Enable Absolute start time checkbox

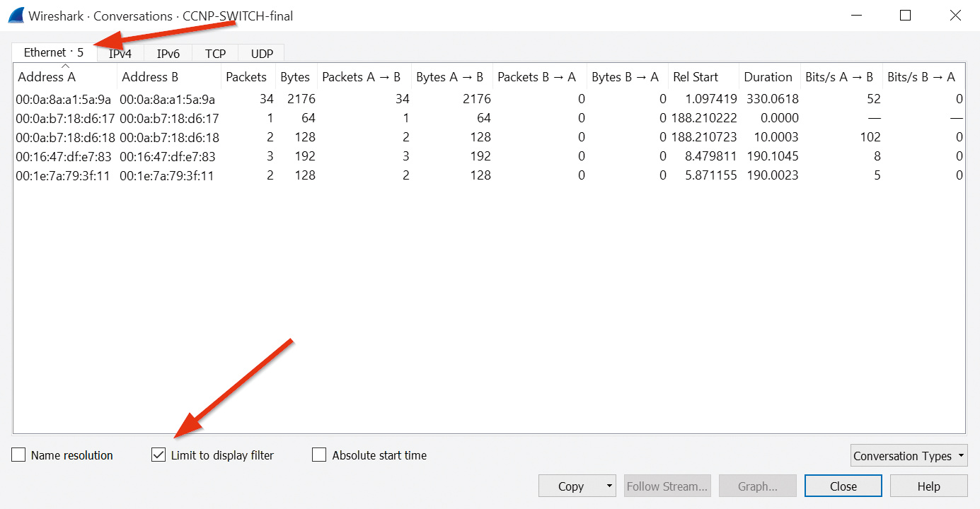[319, 455]
